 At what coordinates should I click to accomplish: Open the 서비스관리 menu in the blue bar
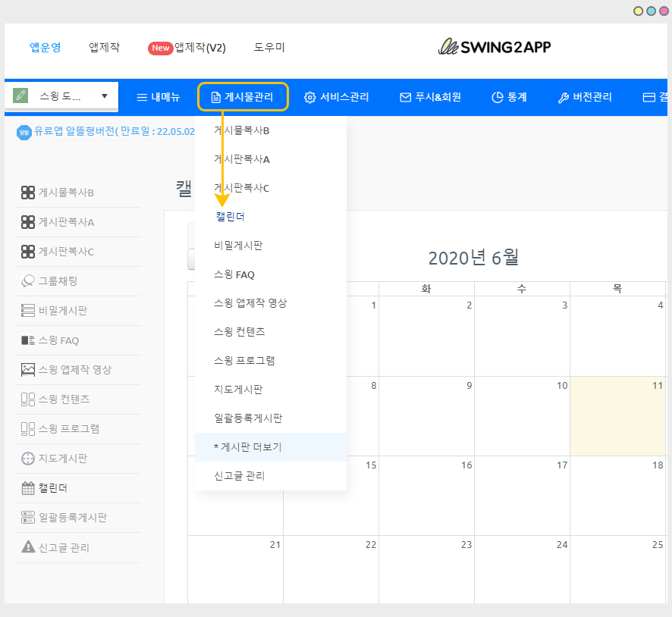pyautogui.click(x=337, y=97)
